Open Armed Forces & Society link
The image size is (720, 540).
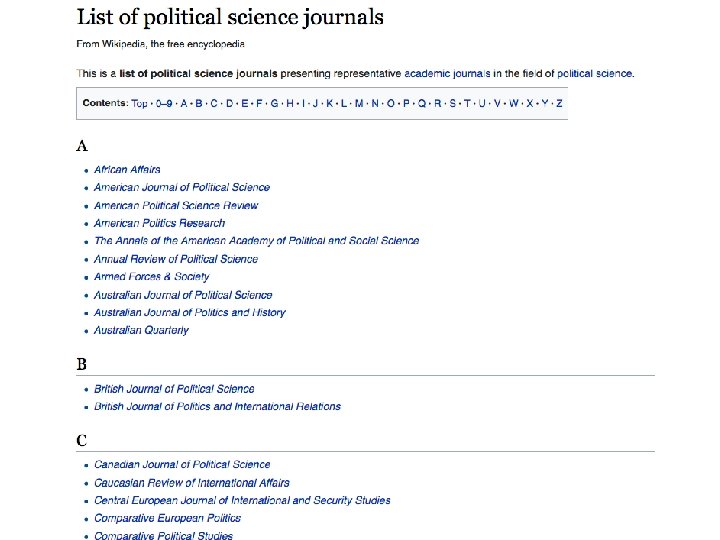(152, 276)
